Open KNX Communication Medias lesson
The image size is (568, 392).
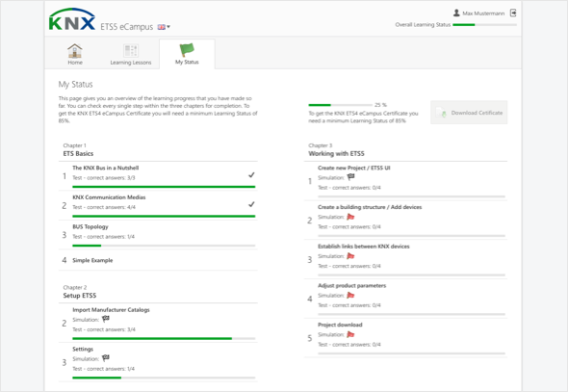click(x=109, y=197)
